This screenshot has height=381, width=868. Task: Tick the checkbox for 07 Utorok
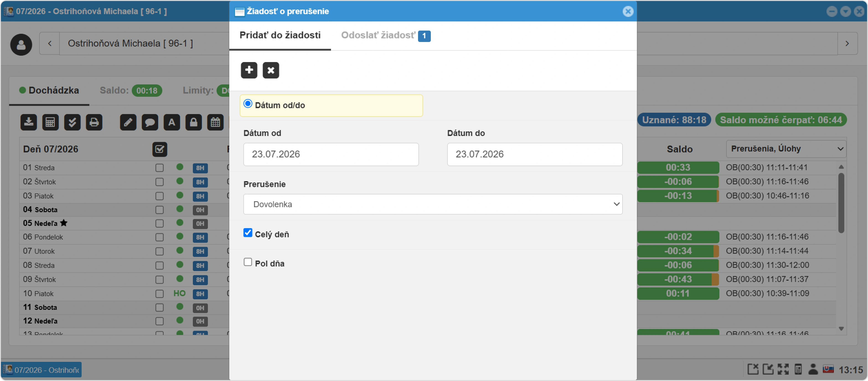point(159,251)
